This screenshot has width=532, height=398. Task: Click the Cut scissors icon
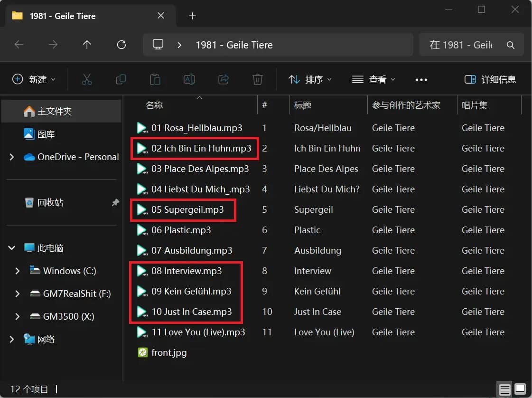(86, 79)
